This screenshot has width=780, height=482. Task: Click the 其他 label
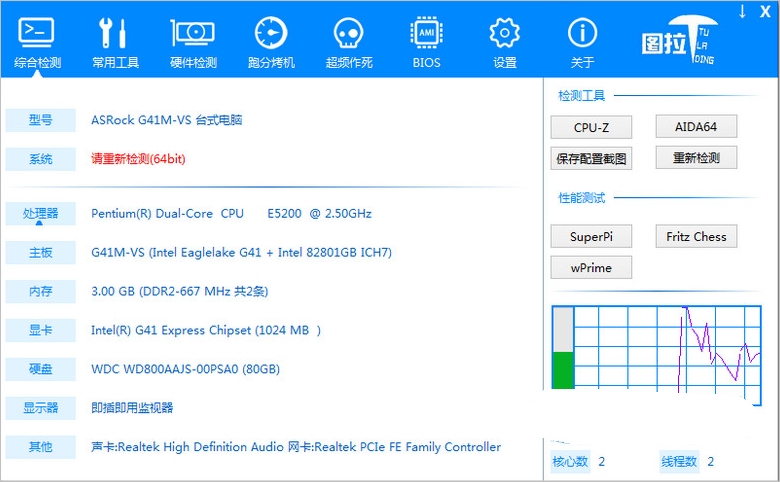[x=40, y=447]
